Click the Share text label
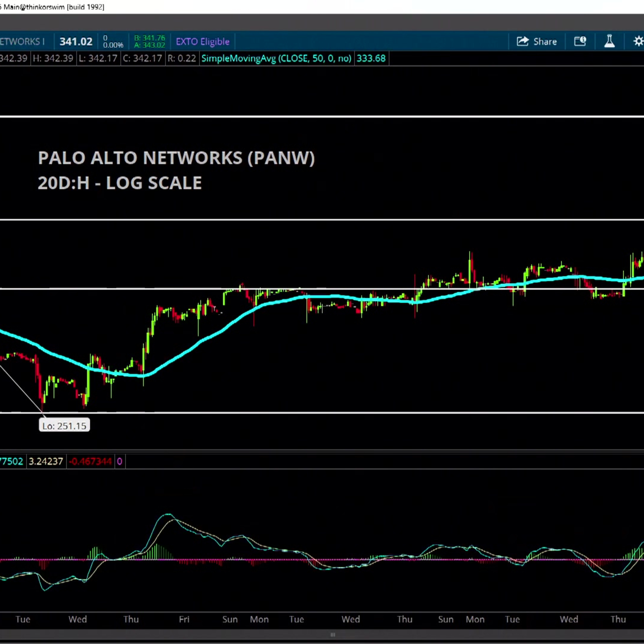 click(545, 42)
